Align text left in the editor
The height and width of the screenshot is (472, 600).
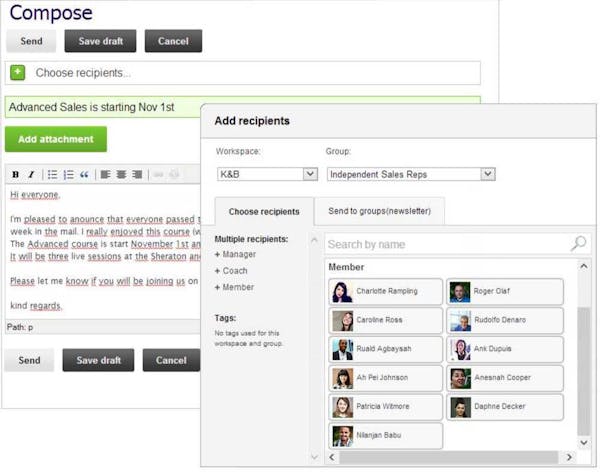(x=105, y=175)
